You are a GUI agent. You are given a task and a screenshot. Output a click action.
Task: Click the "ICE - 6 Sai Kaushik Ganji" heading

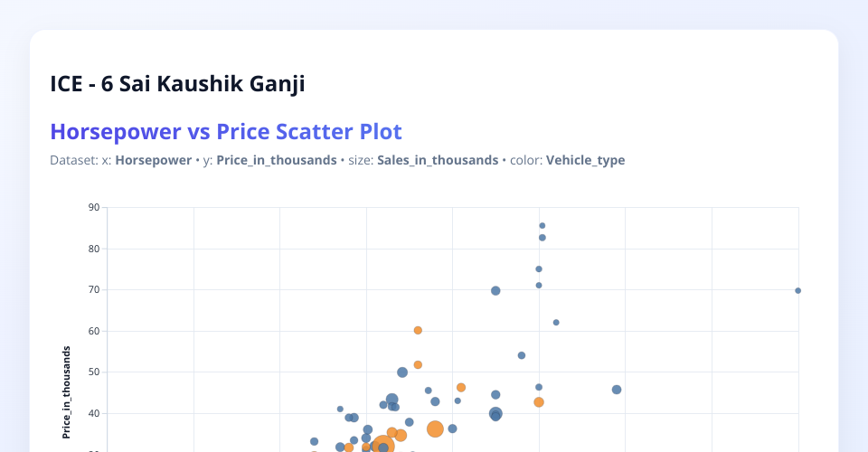[x=177, y=84]
